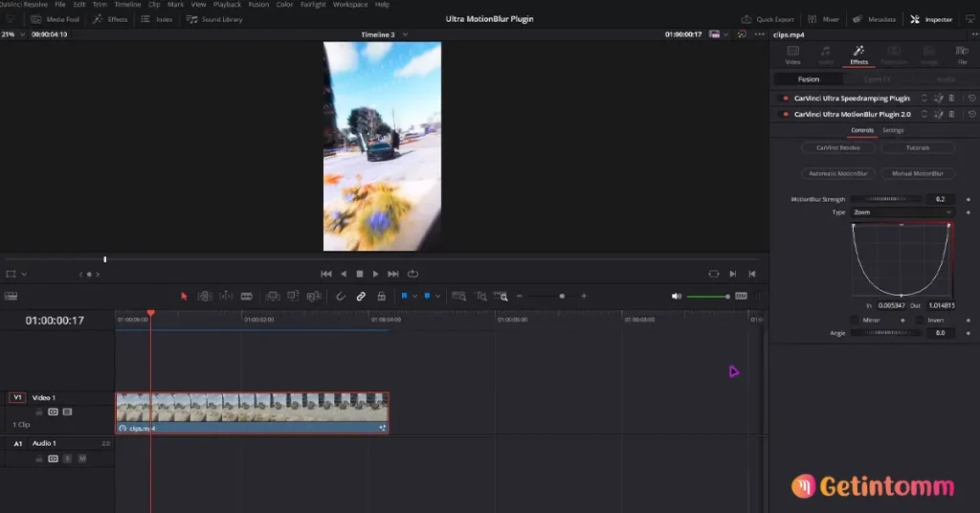The width and height of the screenshot is (980, 513).
Task: Toggle the Position Lock icon
Action: [x=381, y=296]
